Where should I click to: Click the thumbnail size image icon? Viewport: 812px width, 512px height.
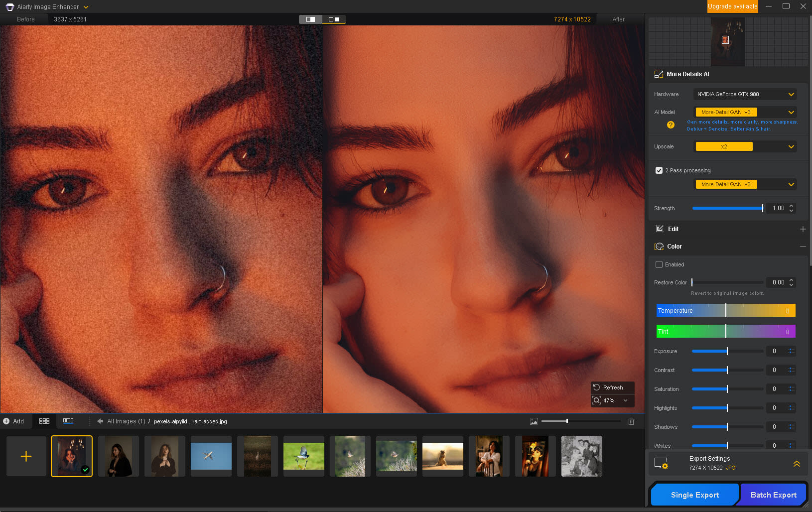tap(534, 421)
